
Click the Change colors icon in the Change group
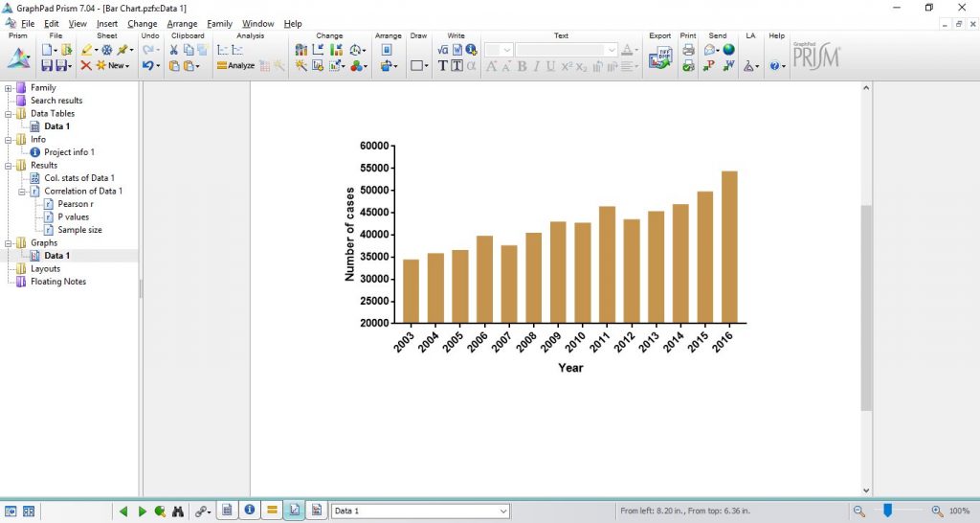point(359,66)
